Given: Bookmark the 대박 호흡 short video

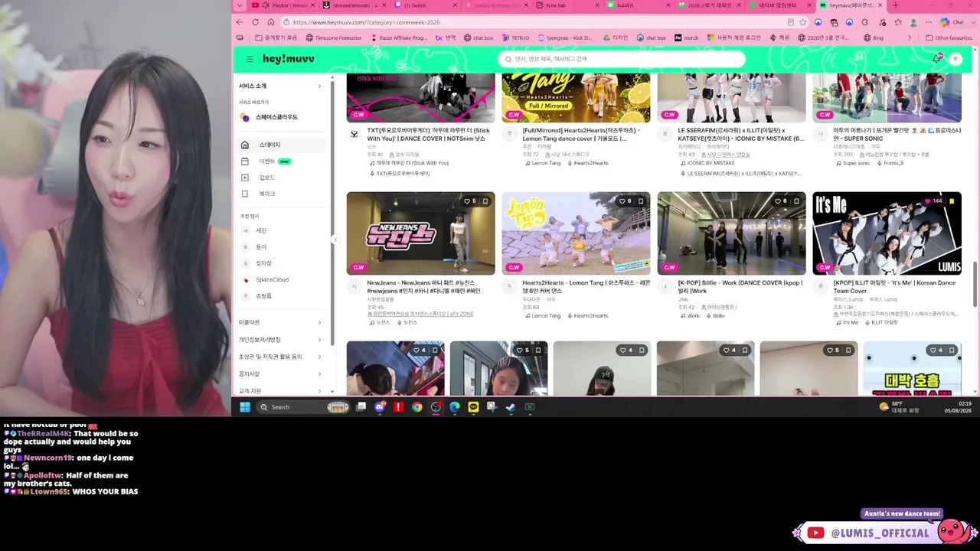Looking at the screenshot, I should (x=952, y=350).
